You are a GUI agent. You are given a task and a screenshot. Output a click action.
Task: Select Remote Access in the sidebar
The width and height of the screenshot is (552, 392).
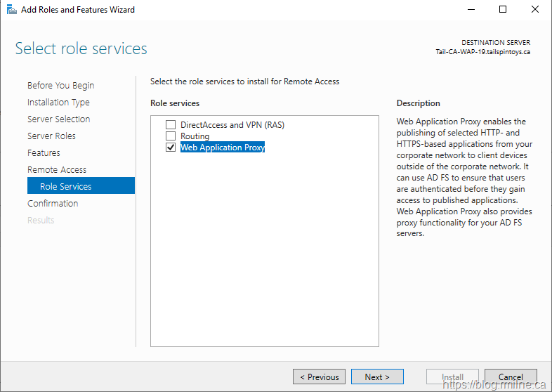(57, 170)
